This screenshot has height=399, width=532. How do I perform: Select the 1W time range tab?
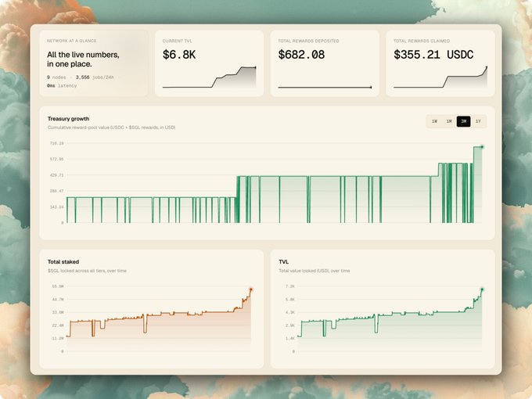pos(434,121)
